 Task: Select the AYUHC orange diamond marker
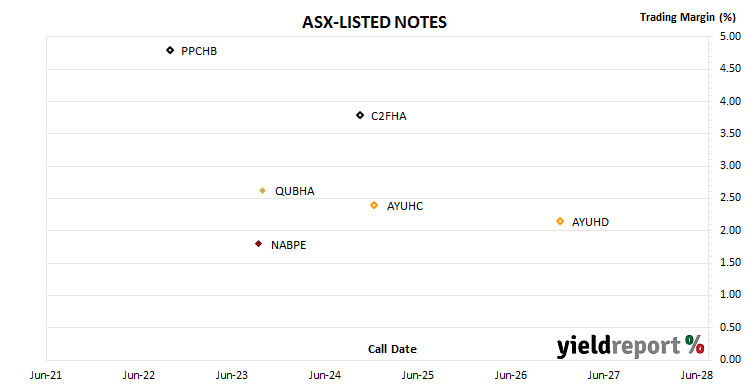(x=374, y=205)
